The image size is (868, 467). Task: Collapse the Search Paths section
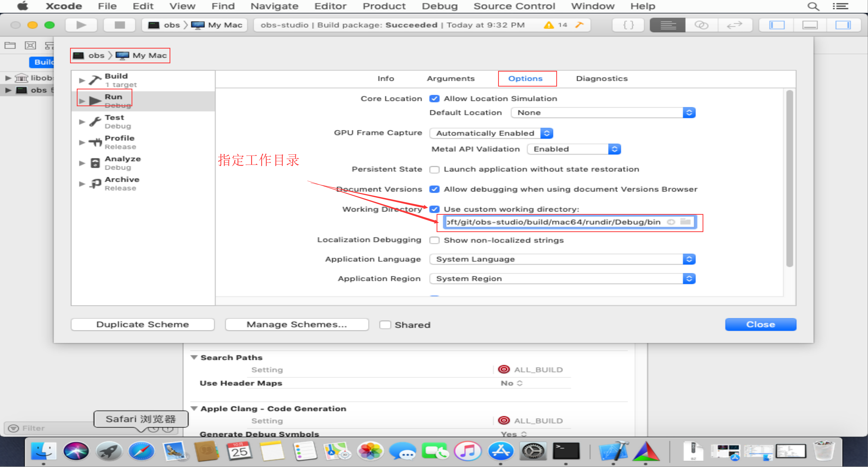tap(194, 357)
